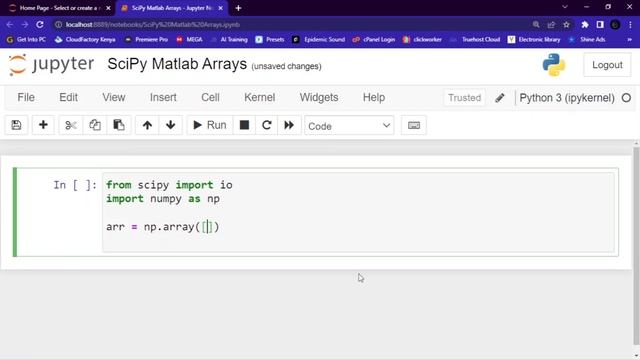Open the Get Into PC bookmark

pos(26,40)
